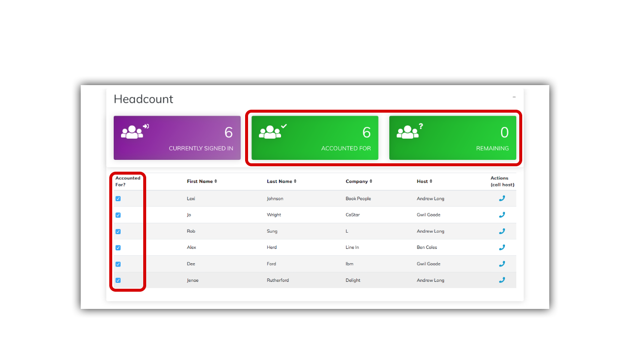Uncheck Accounted For box for Dee Ford
Image resolution: width=630 pixels, height=364 pixels.
click(118, 264)
